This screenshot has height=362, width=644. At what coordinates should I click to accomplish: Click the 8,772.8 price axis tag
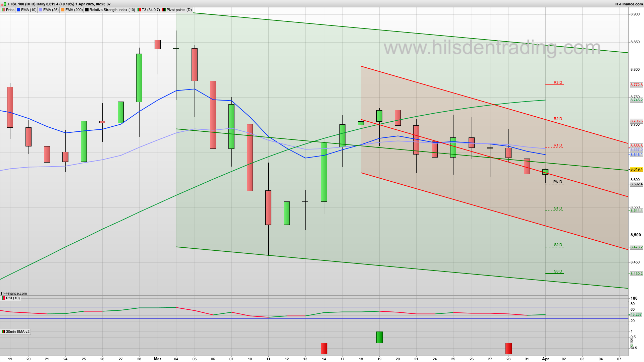tap(636, 85)
